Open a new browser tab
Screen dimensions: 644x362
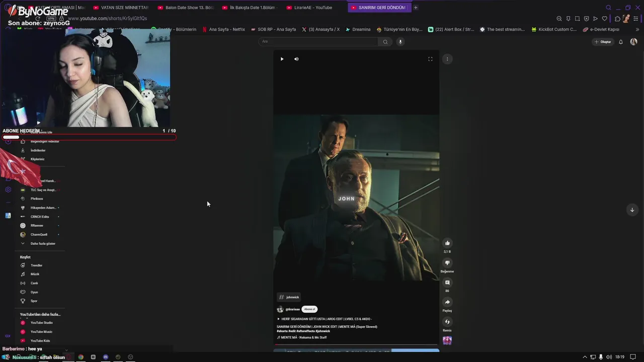[x=416, y=8]
